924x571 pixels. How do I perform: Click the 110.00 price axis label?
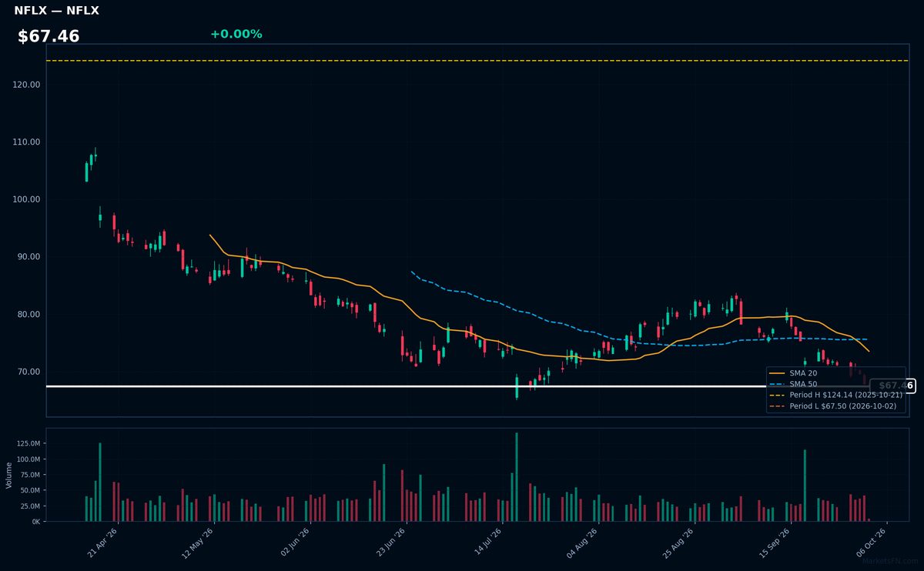click(x=26, y=142)
